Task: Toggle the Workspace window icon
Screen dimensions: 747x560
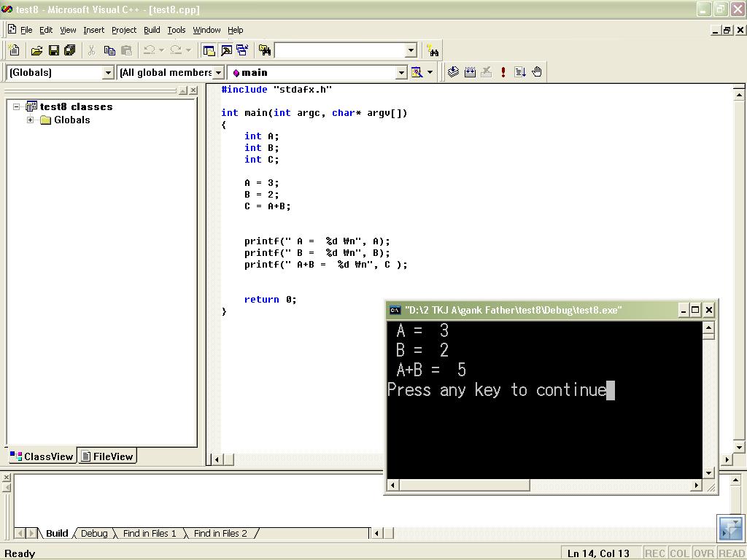Action: [x=208, y=50]
